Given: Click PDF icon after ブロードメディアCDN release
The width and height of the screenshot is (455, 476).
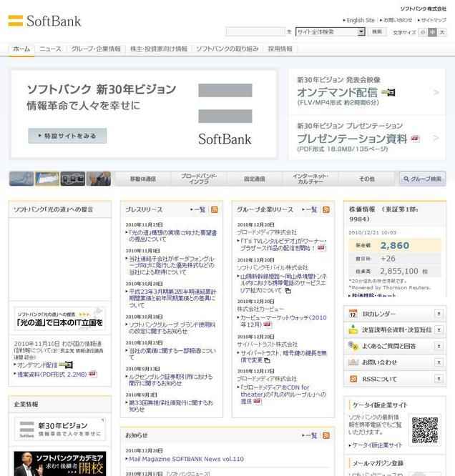Looking at the screenshot, I should pyautogui.click(x=258, y=402).
